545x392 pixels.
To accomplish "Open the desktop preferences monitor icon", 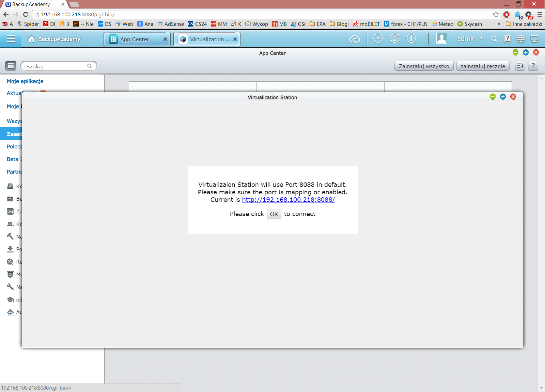I will point(534,39).
